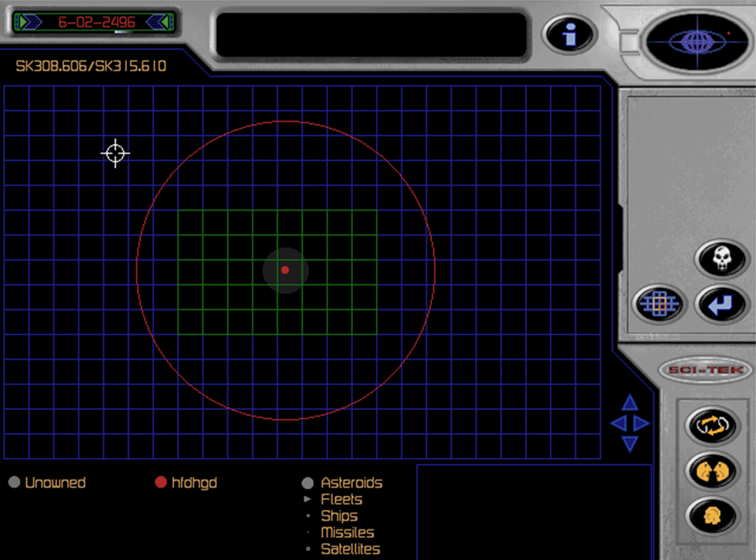Screen dimensions: 756x560
Task: Select the red planet at the map center
Action: [x=285, y=270]
